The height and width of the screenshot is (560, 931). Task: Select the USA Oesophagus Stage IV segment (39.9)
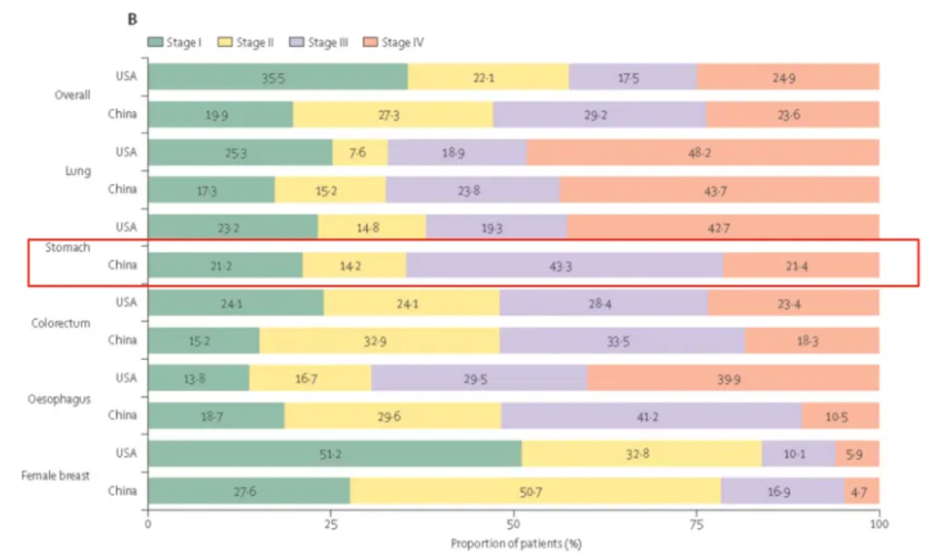[x=733, y=378]
